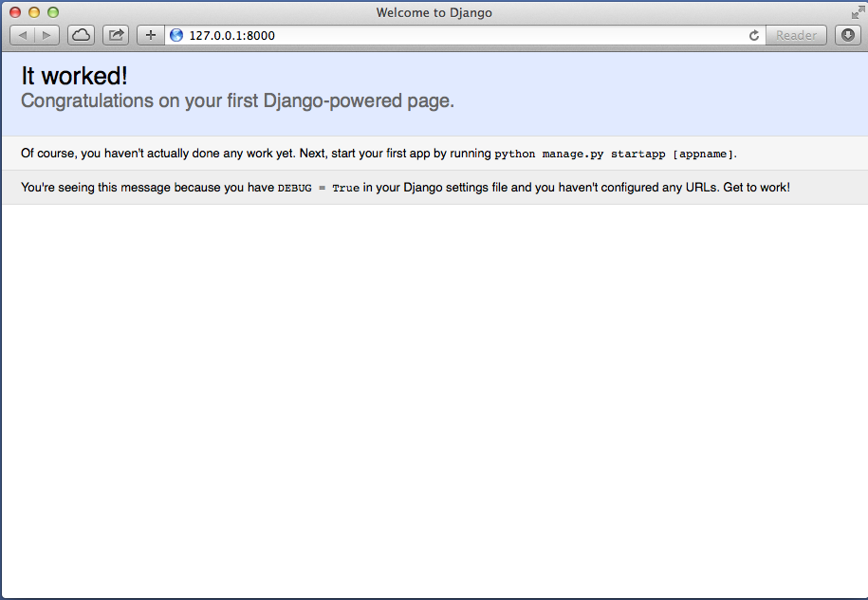Enter full screen via top-right arrows icon
Screen dimensions: 868x600
[857, 12]
